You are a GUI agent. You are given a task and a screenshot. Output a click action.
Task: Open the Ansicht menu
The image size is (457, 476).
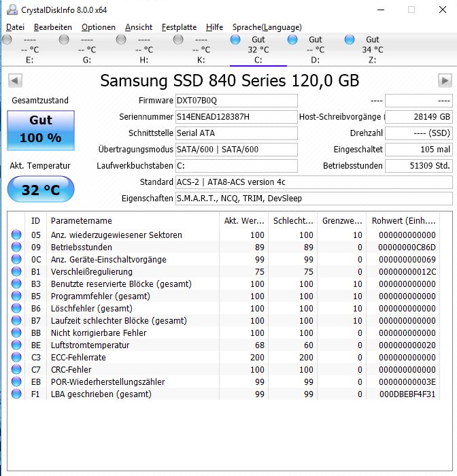pyautogui.click(x=139, y=27)
